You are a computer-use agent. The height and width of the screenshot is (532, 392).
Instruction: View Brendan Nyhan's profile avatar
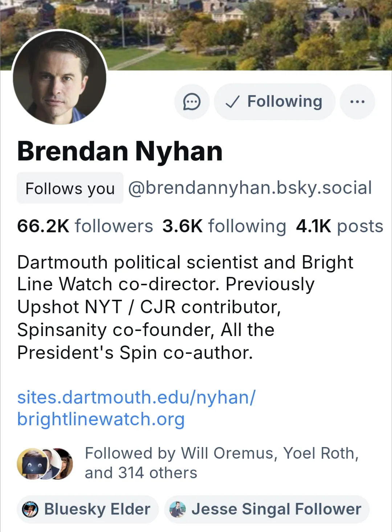[x=60, y=78]
